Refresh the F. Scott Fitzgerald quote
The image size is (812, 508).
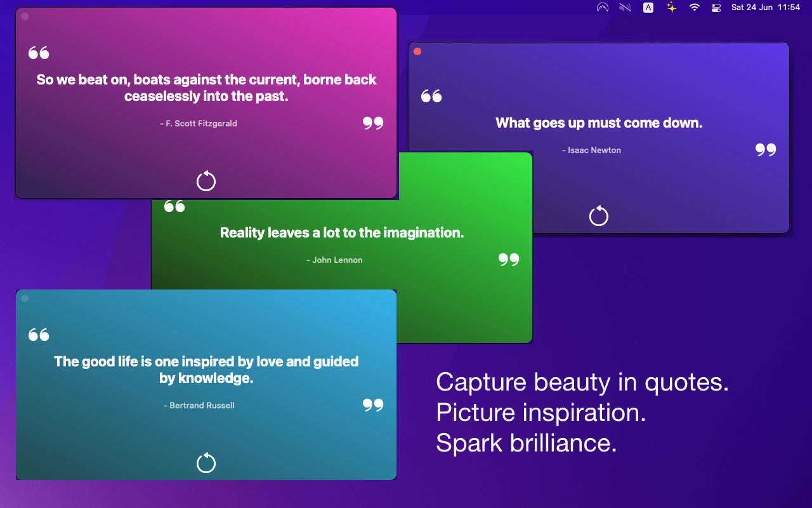tap(206, 181)
